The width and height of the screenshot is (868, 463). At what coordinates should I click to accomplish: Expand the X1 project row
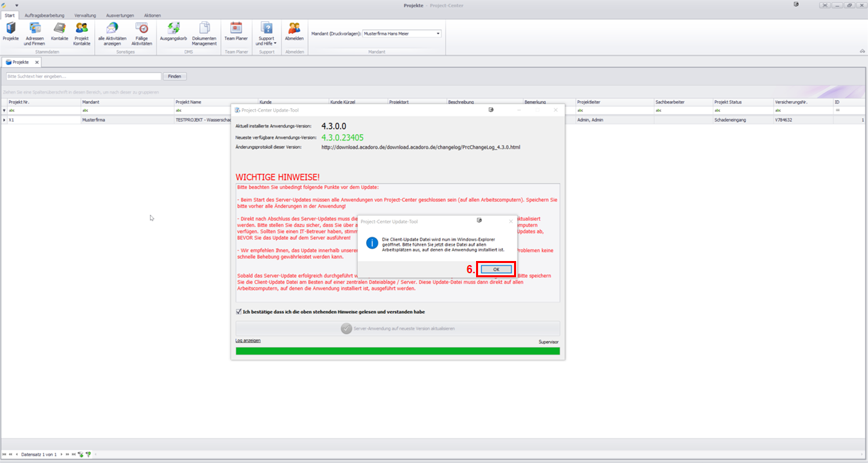5,120
